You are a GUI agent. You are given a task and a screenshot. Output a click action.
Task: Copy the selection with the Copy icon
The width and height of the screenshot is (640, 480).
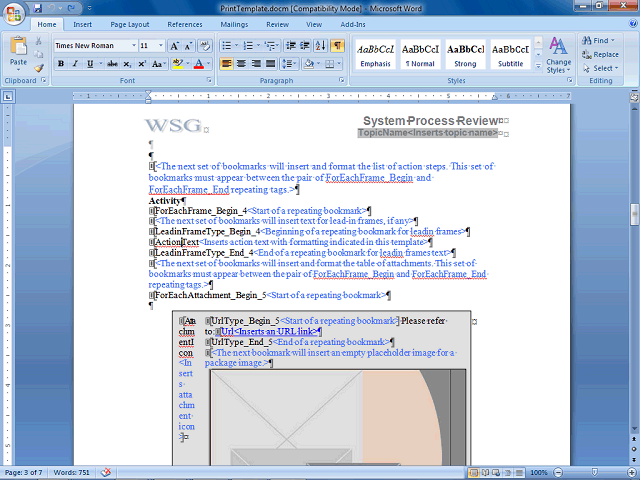click(38, 54)
